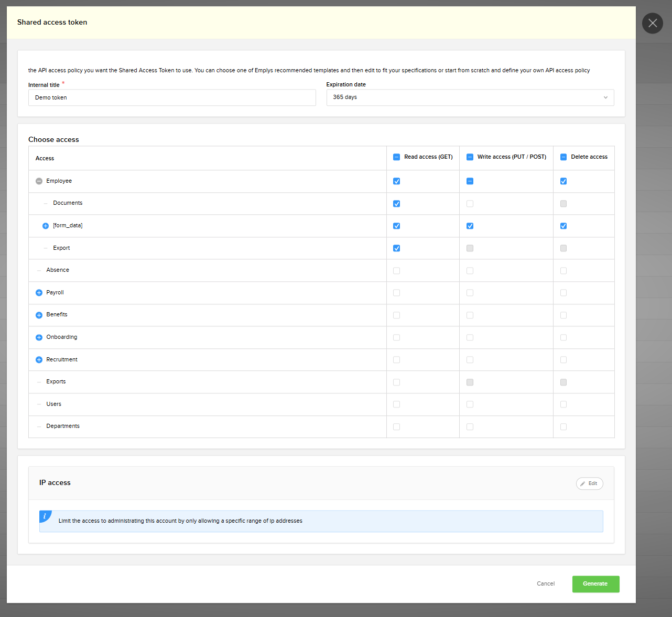This screenshot has width=672, height=617.
Task: Collapse the Employee tree row
Action: (x=39, y=181)
